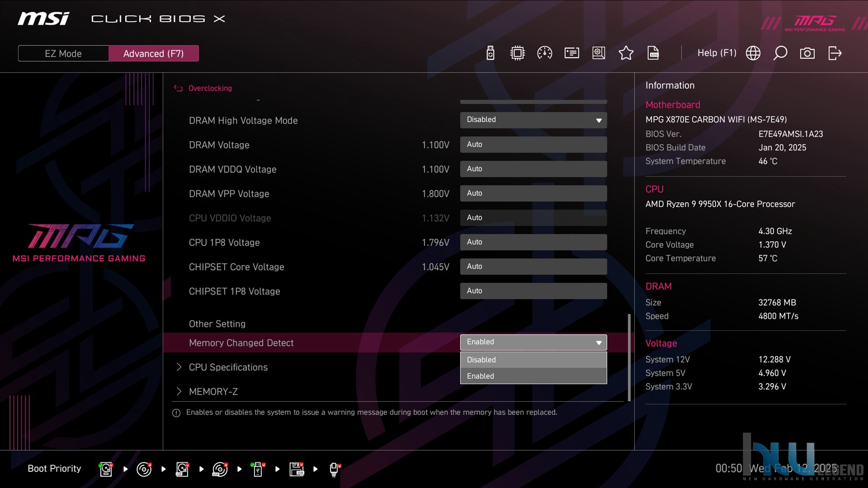Click the DRAM VPP Voltage Auto field
Viewport: 868px width, 488px height.
533,194
